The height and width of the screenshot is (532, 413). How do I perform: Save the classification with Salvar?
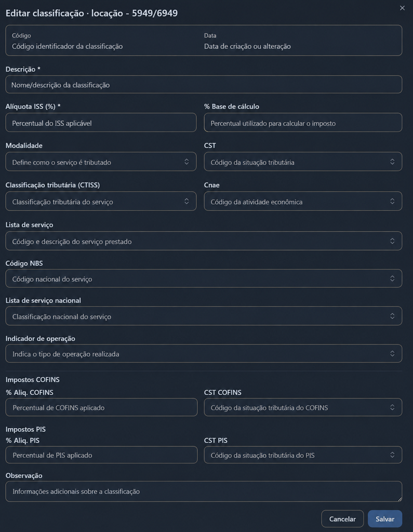(x=385, y=519)
